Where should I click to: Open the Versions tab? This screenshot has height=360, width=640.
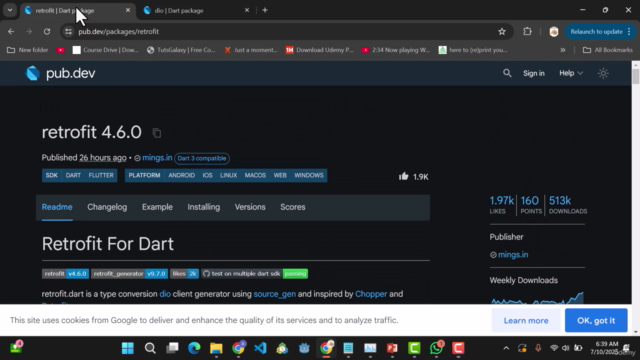pyautogui.click(x=250, y=207)
